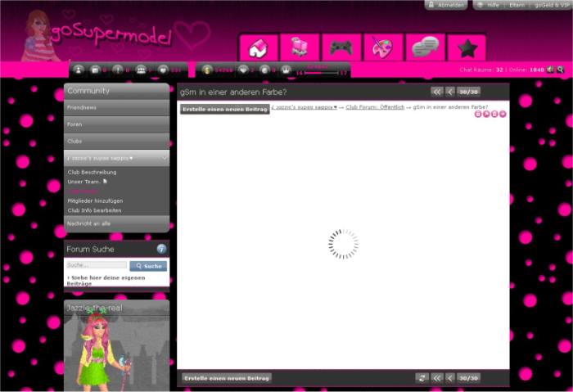This screenshot has width=573, height=392.
Task: Select Club Beschreibung menu entry
Action: click(x=92, y=172)
